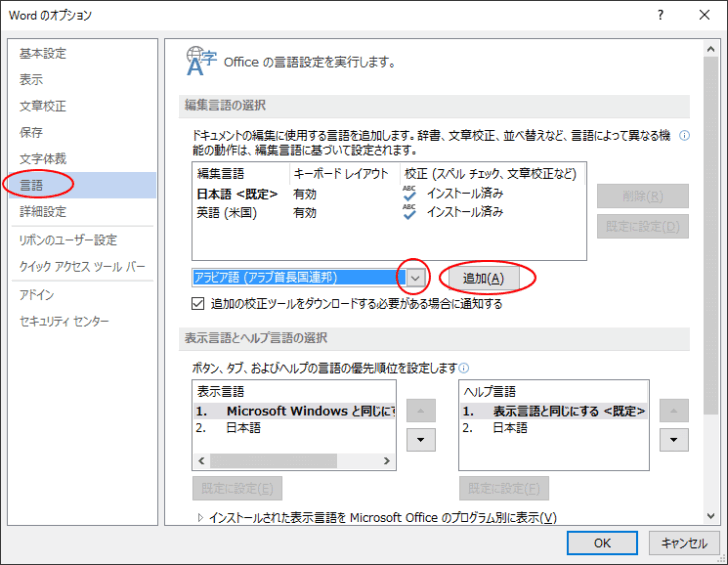Click the 表示言語 horizontal scrollbar thumb
Image resolution: width=728 pixels, height=565 pixels.
pos(273,461)
